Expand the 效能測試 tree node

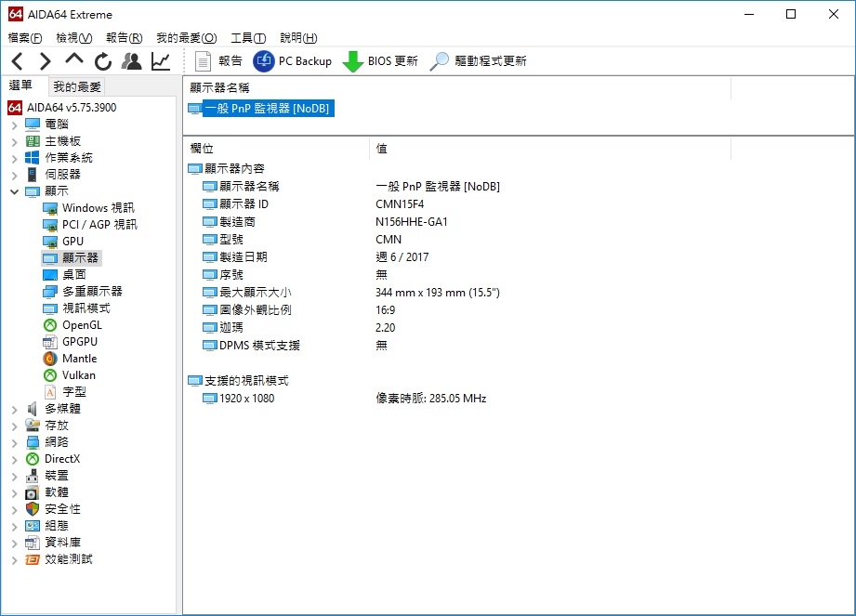[x=14, y=560]
